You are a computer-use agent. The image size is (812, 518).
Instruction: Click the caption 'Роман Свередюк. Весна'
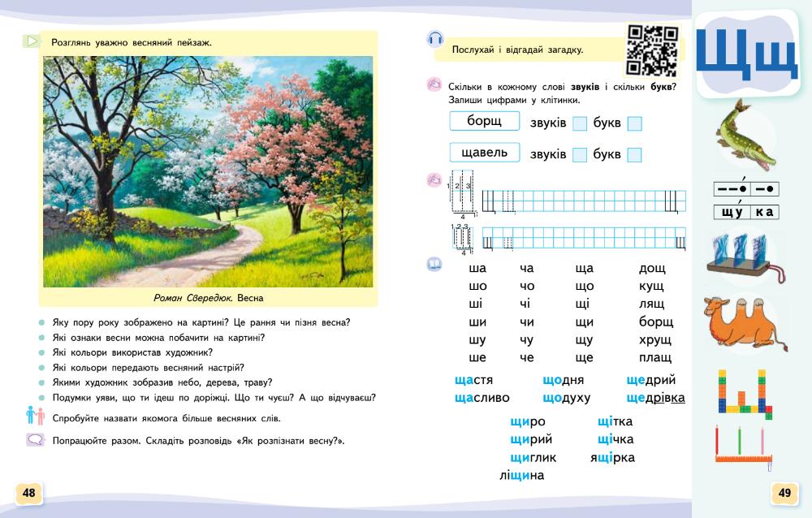[x=208, y=298]
